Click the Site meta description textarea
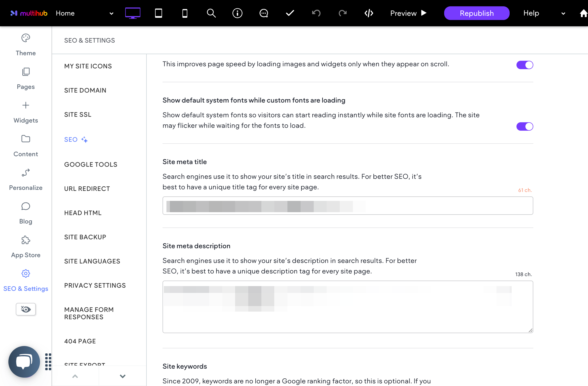The height and width of the screenshot is (386, 588). click(x=348, y=307)
